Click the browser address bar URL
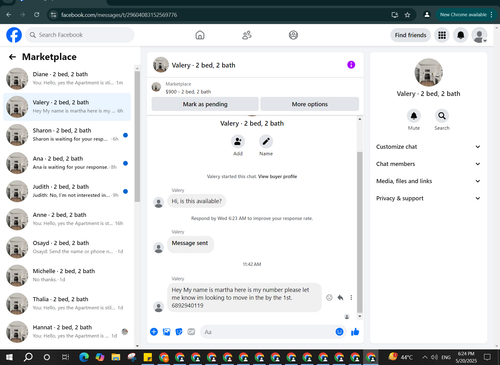This screenshot has width=500, height=365. pos(119,15)
